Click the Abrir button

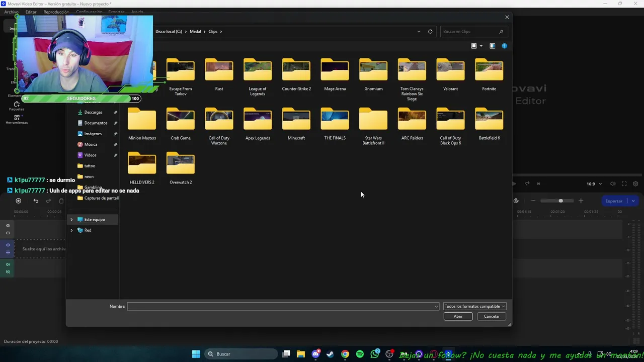[x=458, y=316]
